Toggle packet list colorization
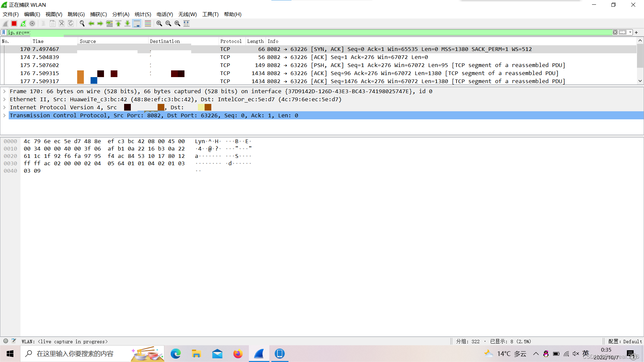This screenshot has width=644, height=362. click(148, 23)
